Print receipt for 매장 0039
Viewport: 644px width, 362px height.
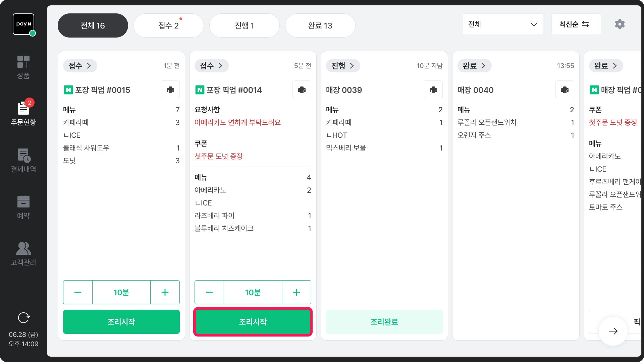tap(433, 90)
